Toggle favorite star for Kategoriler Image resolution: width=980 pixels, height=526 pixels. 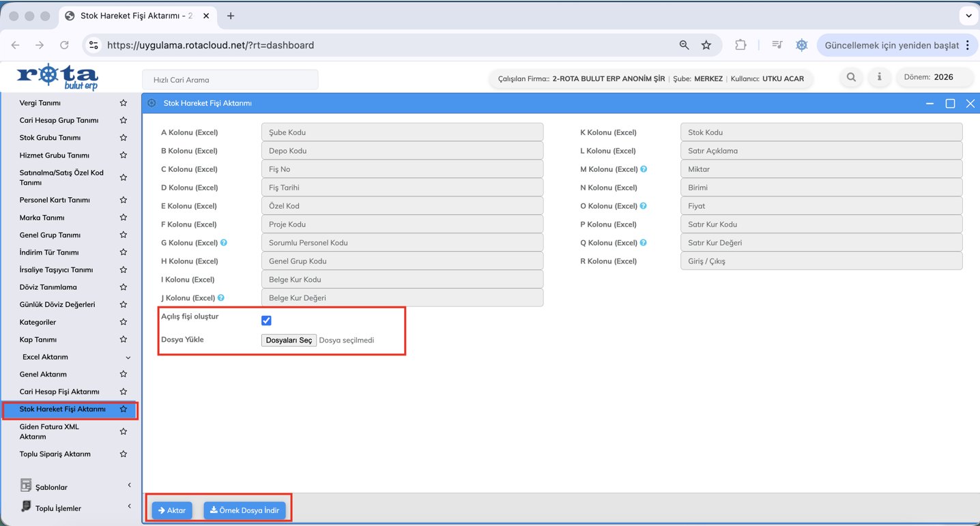[124, 322]
